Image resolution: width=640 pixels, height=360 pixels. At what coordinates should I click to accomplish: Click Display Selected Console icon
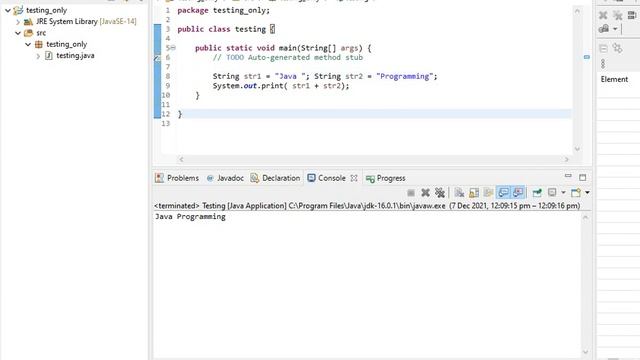[x=552, y=193]
